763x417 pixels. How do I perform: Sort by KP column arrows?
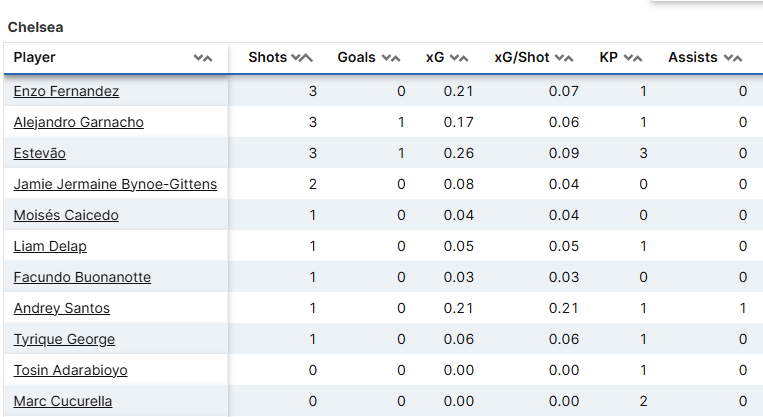click(633, 58)
